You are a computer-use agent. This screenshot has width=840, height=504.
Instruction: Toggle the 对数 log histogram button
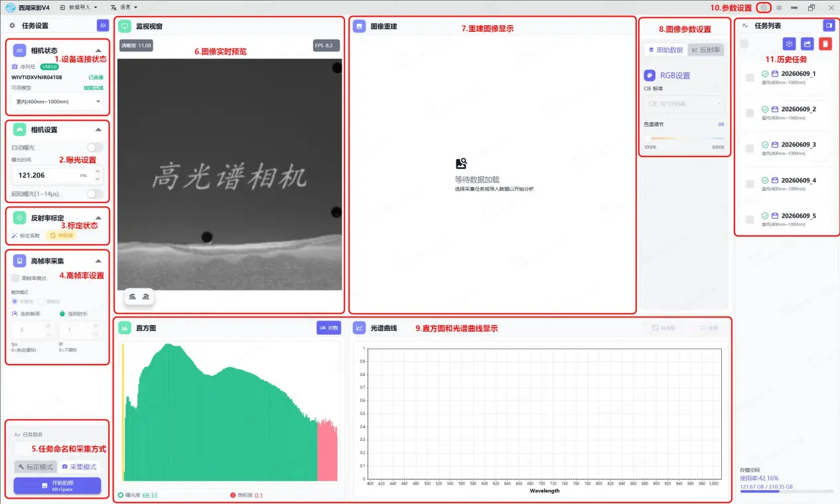coord(329,328)
